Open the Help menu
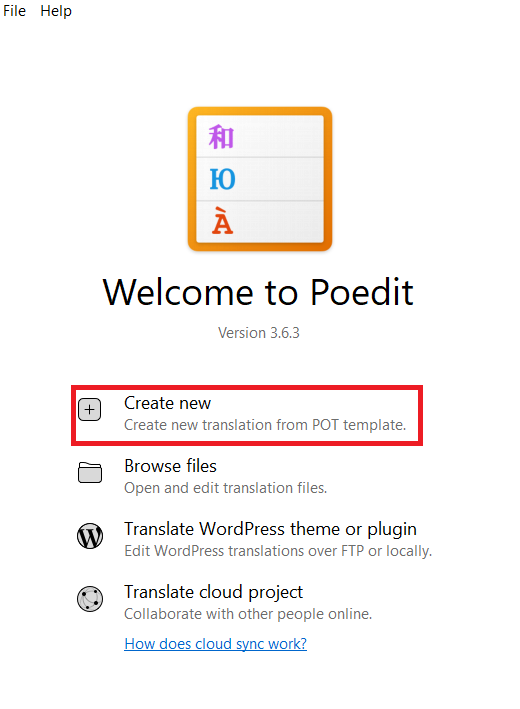 tap(56, 10)
